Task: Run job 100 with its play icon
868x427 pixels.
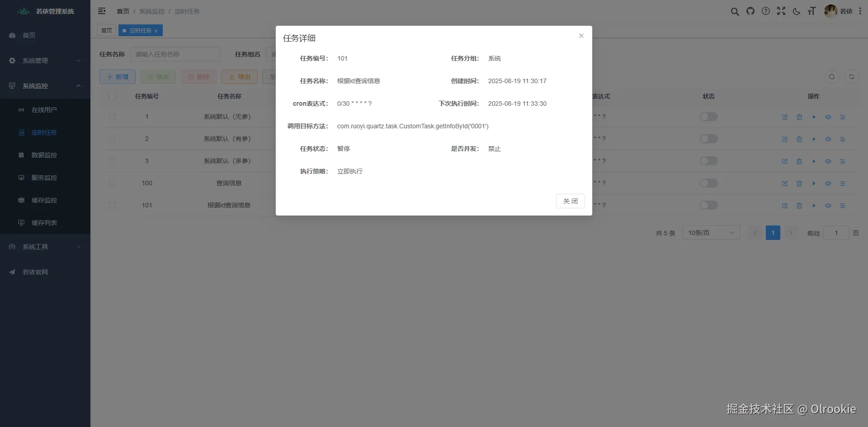Action: [814, 183]
